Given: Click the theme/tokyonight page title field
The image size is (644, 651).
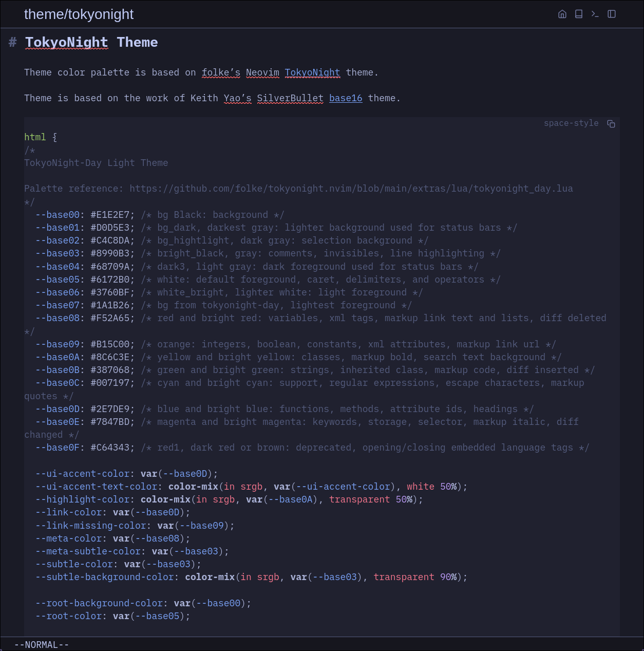Looking at the screenshot, I should [79, 14].
